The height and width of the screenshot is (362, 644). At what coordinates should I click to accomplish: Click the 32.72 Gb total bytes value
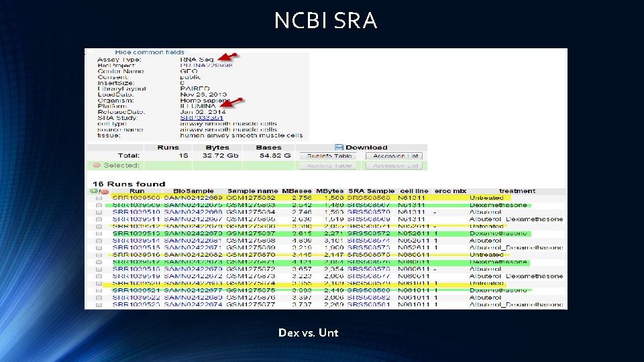coord(220,156)
